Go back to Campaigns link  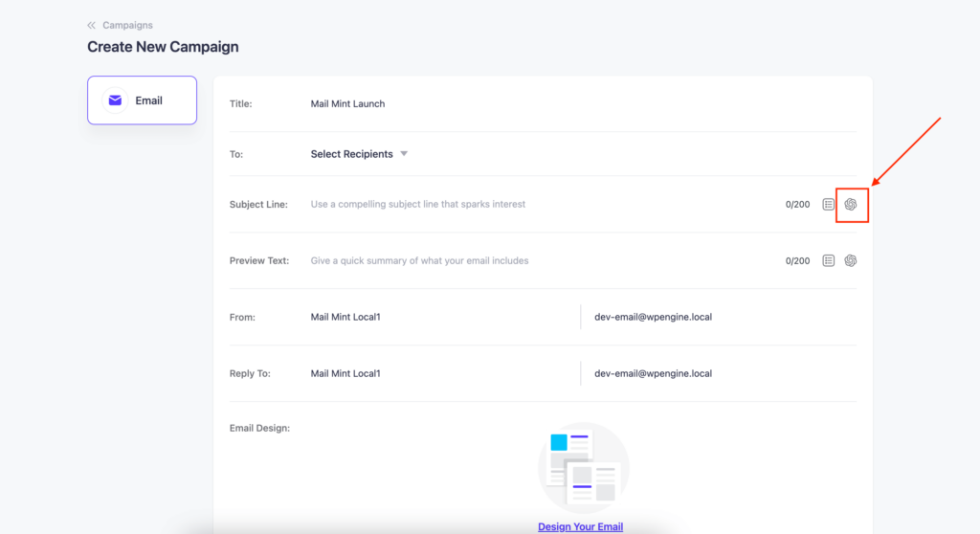pos(127,25)
